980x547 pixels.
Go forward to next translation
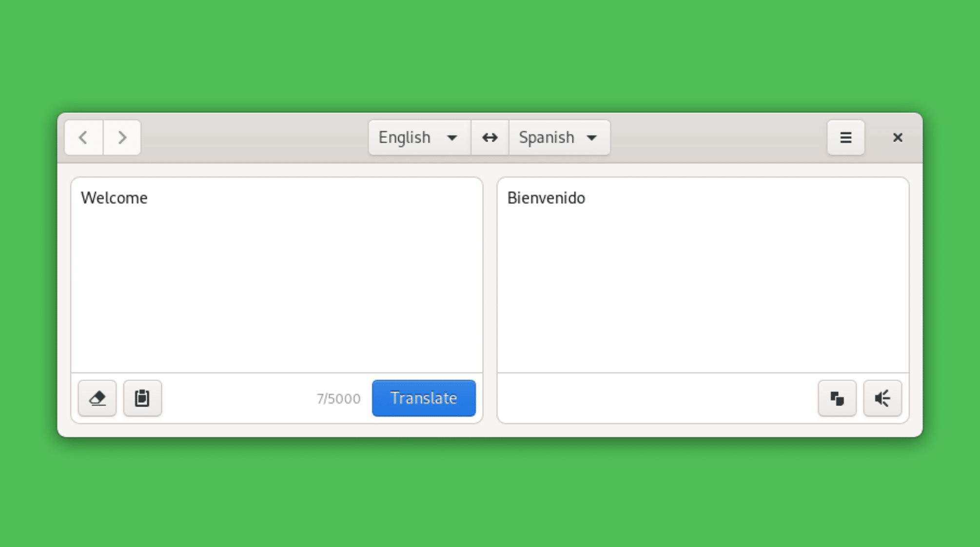[x=122, y=137]
